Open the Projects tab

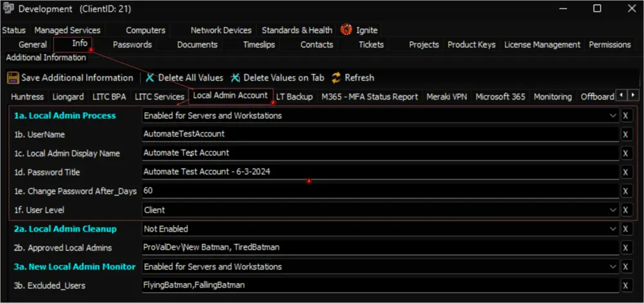click(424, 44)
